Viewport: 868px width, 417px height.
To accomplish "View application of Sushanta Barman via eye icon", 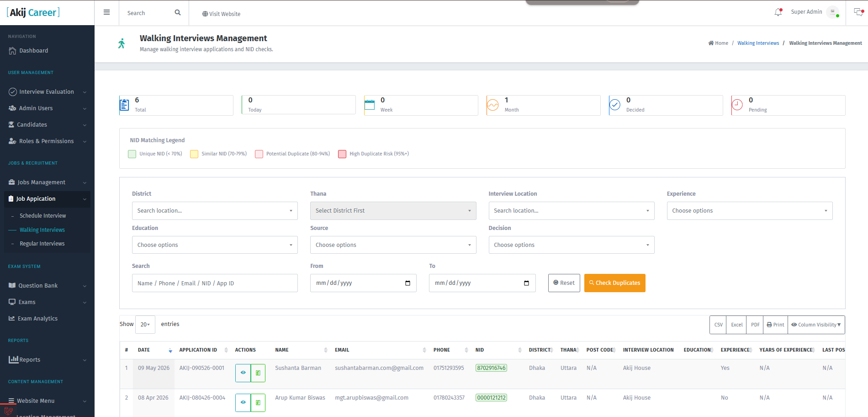I will click(243, 373).
